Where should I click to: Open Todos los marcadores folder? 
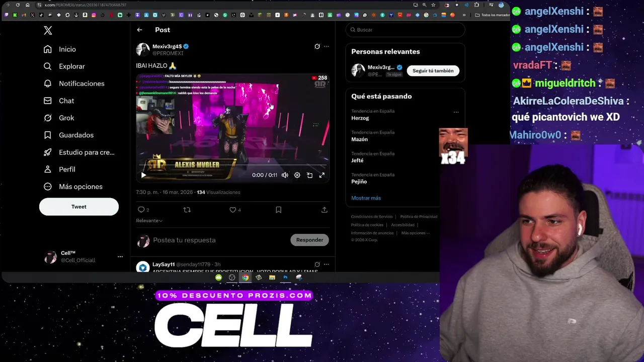point(493,15)
